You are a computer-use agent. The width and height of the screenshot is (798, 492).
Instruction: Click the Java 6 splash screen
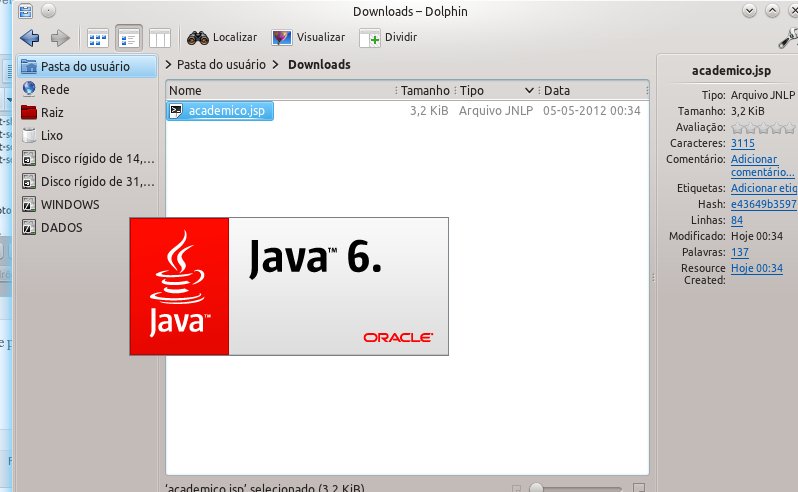click(289, 286)
